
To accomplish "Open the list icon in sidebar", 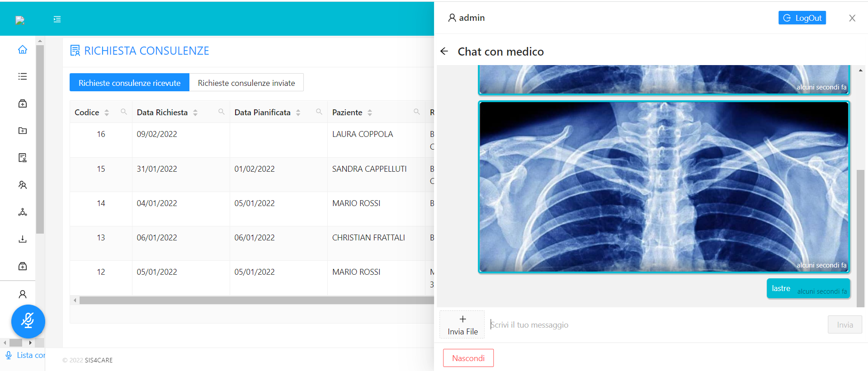I will pyautogui.click(x=22, y=76).
